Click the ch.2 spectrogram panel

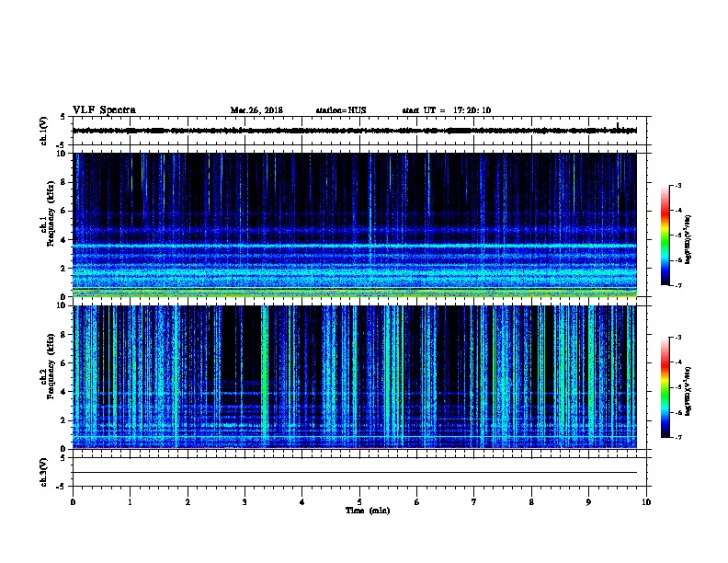pyautogui.click(x=355, y=377)
